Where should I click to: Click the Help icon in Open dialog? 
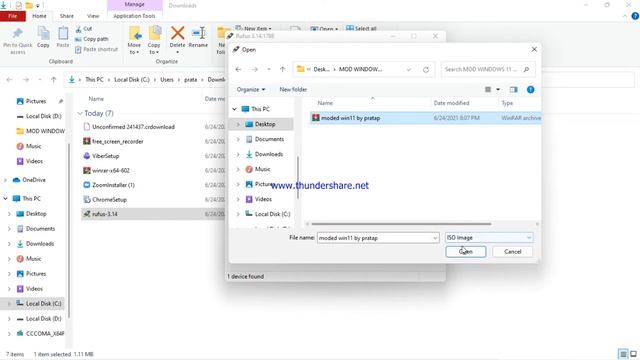click(x=530, y=89)
